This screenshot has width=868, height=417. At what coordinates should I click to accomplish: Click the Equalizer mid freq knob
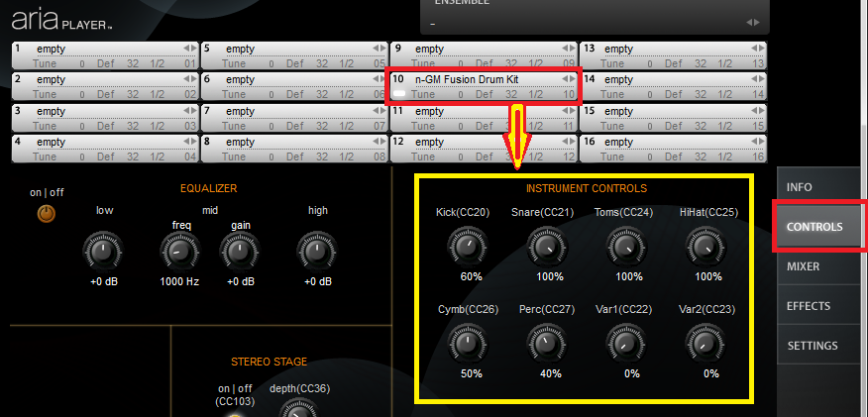point(179,252)
